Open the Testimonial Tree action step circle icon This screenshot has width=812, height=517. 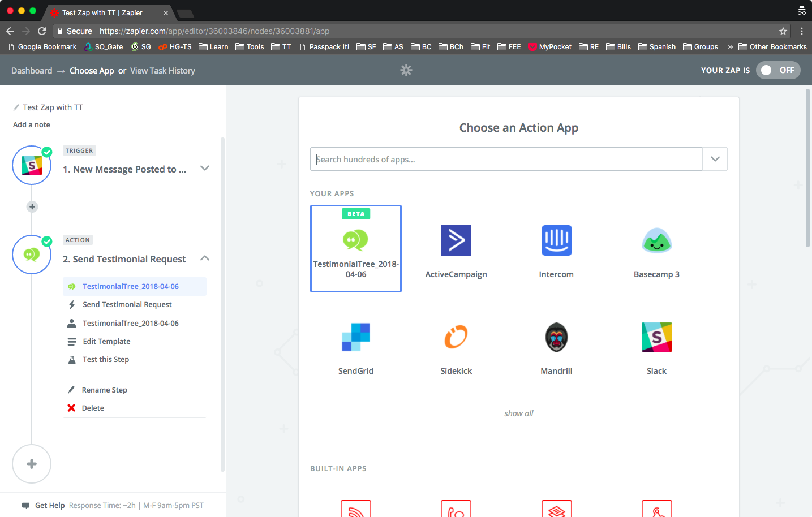coord(32,255)
